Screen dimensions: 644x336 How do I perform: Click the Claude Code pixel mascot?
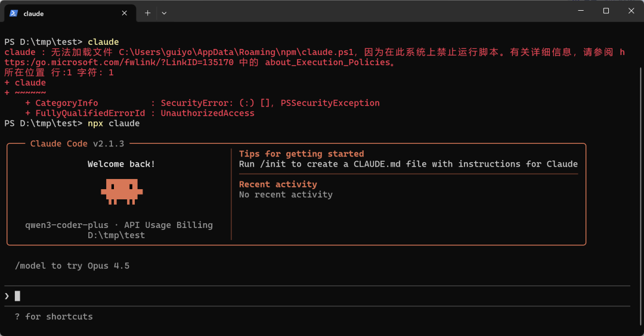(x=122, y=192)
